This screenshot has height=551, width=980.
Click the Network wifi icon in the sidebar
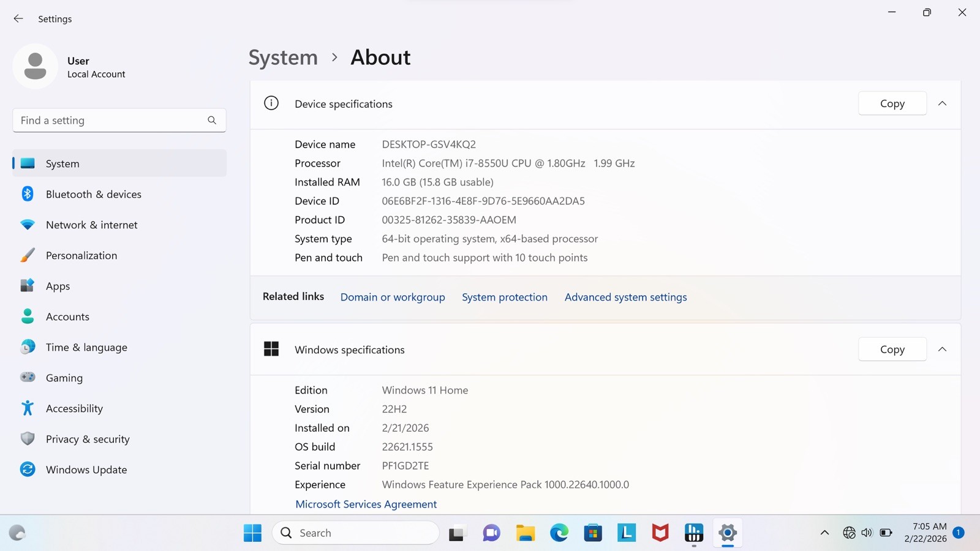pos(28,225)
